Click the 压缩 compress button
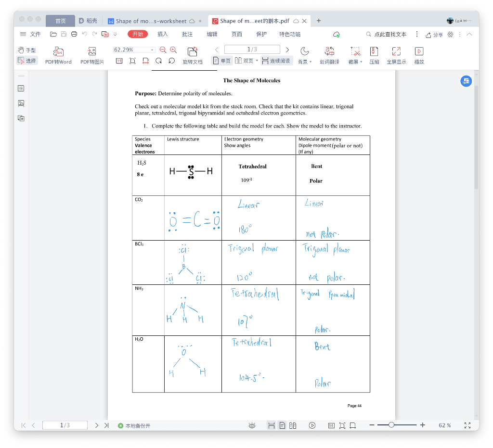 pyautogui.click(x=374, y=55)
